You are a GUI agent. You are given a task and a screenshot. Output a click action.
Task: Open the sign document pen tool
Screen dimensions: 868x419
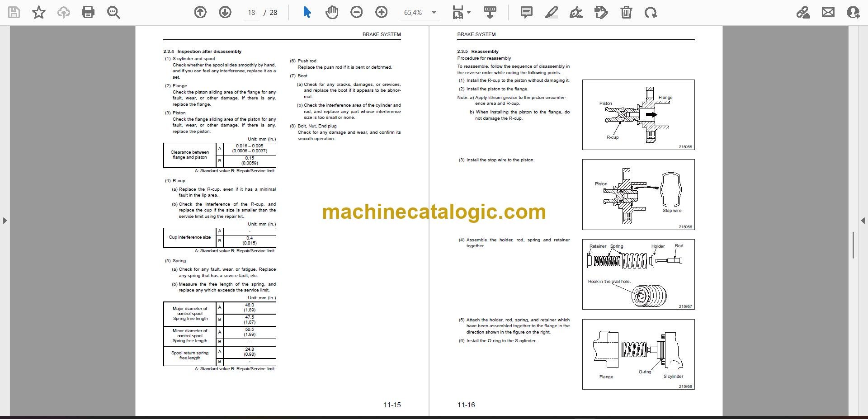pyautogui.click(x=576, y=13)
